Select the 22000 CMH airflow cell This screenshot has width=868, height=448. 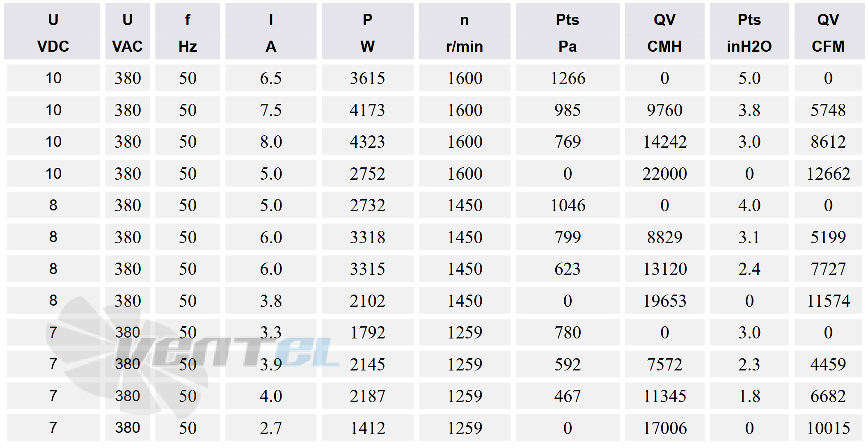pyautogui.click(x=664, y=174)
